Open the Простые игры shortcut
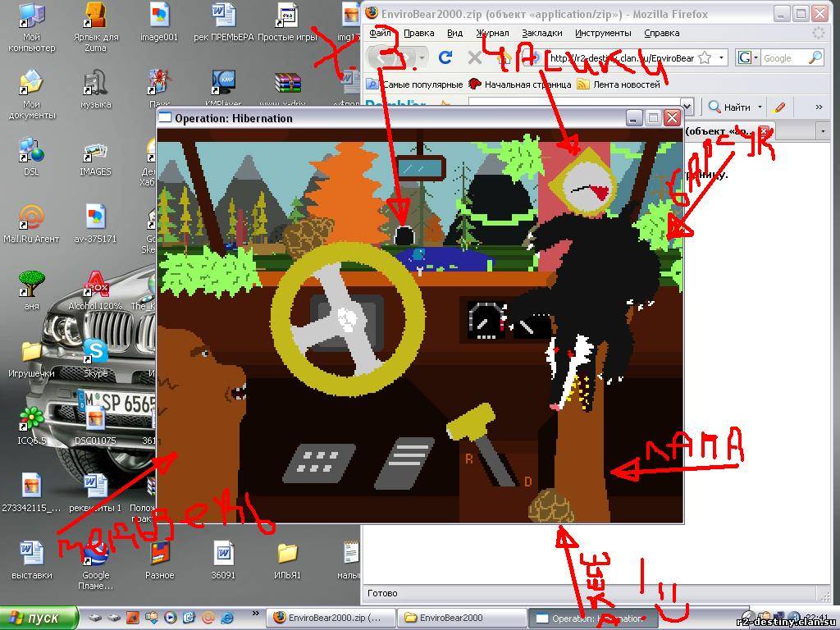The width and height of the screenshot is (840, 630). [288, 22]
